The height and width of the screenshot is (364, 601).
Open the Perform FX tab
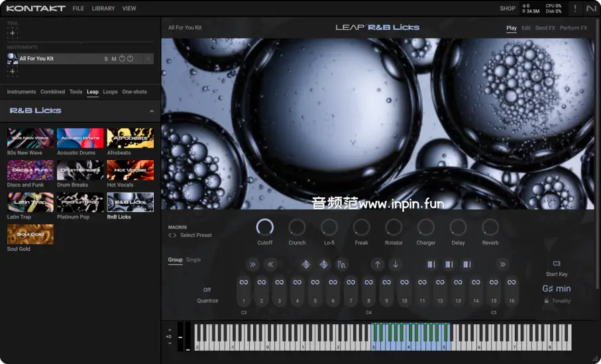tap(573, 28)
